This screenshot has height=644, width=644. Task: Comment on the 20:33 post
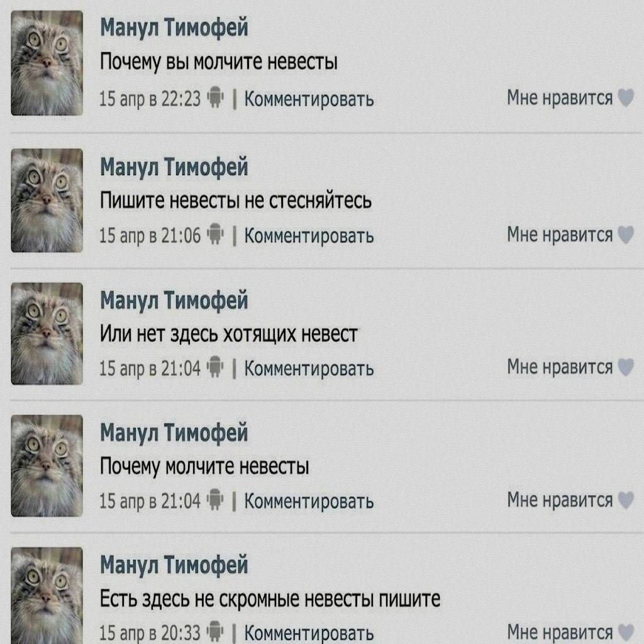click(x=309, y=633)
